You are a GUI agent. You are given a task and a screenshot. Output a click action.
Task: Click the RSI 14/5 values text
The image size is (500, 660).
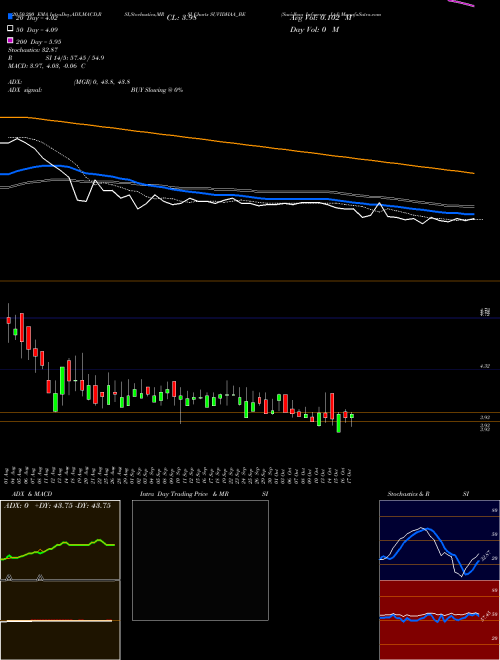coord(75,58)
